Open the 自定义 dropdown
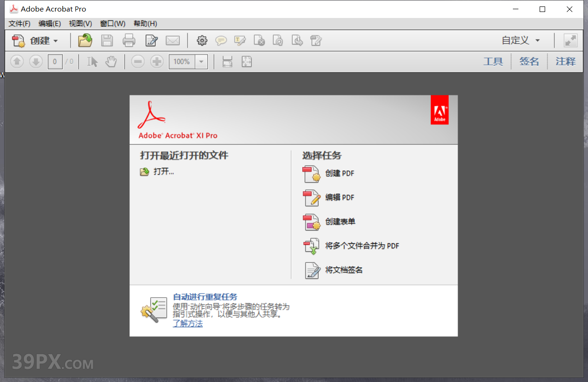The width and height of the screenshot is (588, 382). tap(520, 41)
